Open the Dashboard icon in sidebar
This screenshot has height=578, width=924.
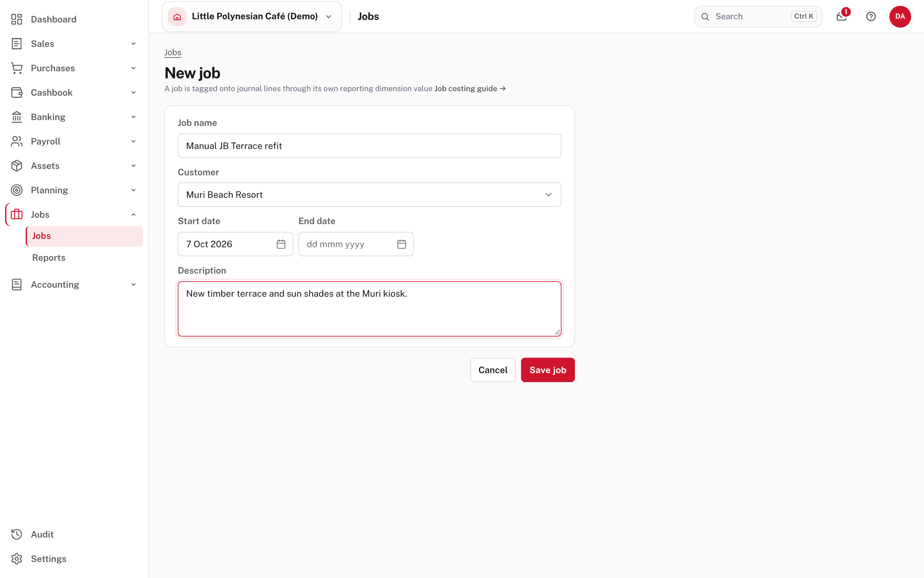click(16, 19)
